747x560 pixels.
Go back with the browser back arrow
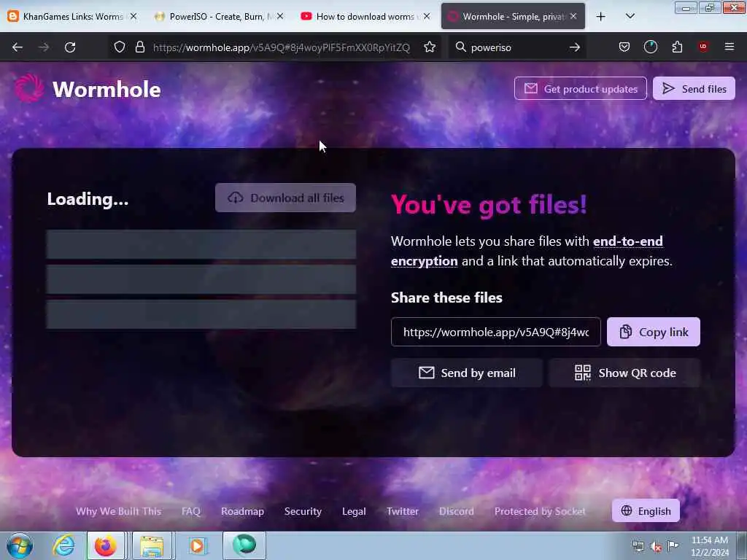18,47
